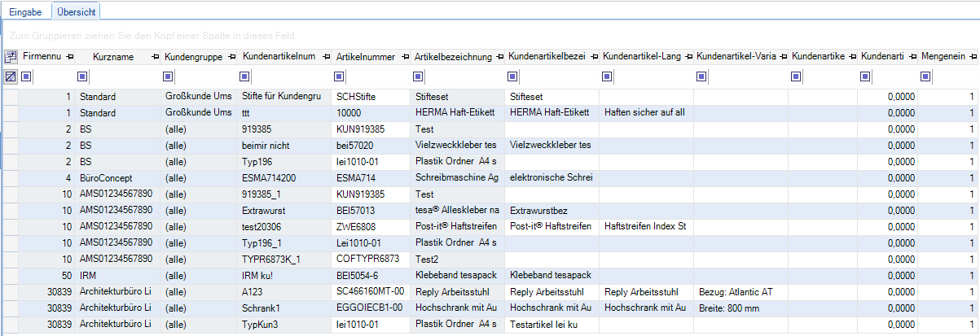Open filter operator for Artikelnummer column
The width and height of the screenshot is (980, 336).
(339, 77)
